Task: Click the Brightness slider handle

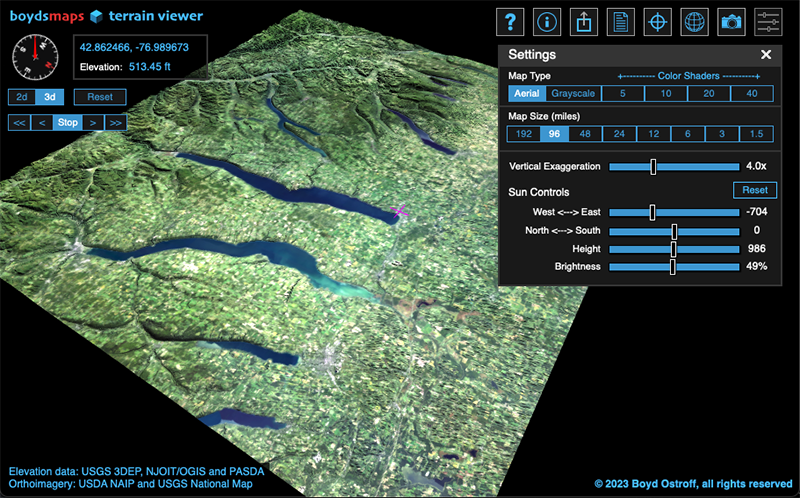Action: click(x=673, y=267)
